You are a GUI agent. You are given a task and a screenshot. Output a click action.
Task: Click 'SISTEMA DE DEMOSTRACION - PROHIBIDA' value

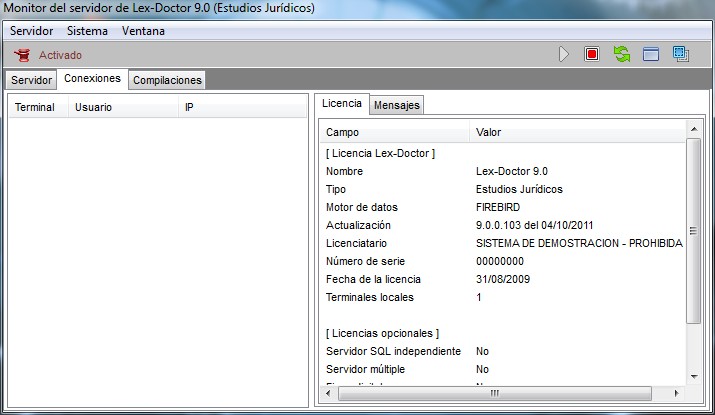(579, 244)
